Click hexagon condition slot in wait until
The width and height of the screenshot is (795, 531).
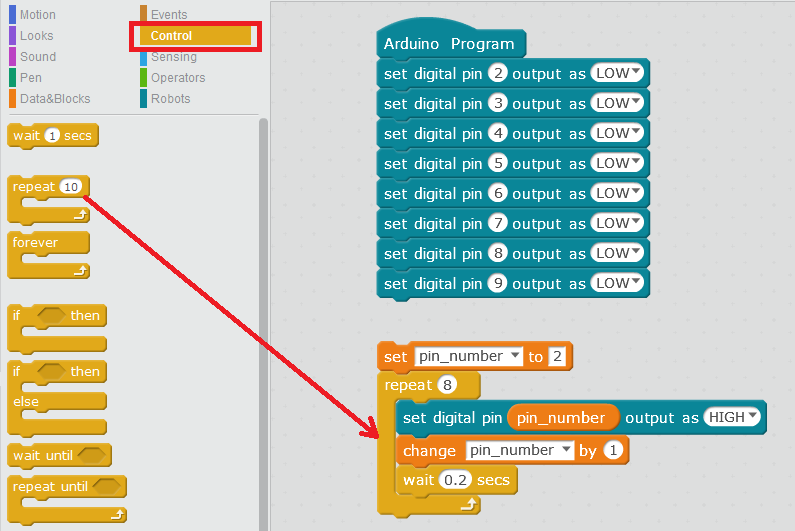92,455
